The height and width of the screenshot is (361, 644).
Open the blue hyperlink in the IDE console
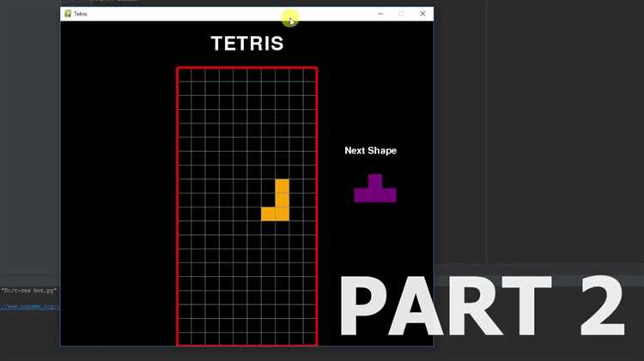[28, 306]
